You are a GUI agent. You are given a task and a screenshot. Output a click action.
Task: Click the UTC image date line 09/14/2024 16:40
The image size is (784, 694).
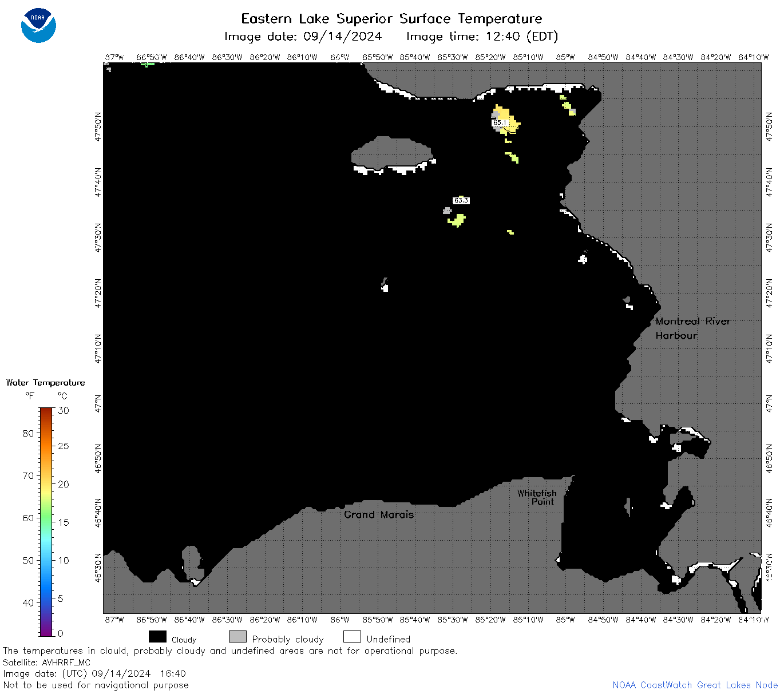94,673
